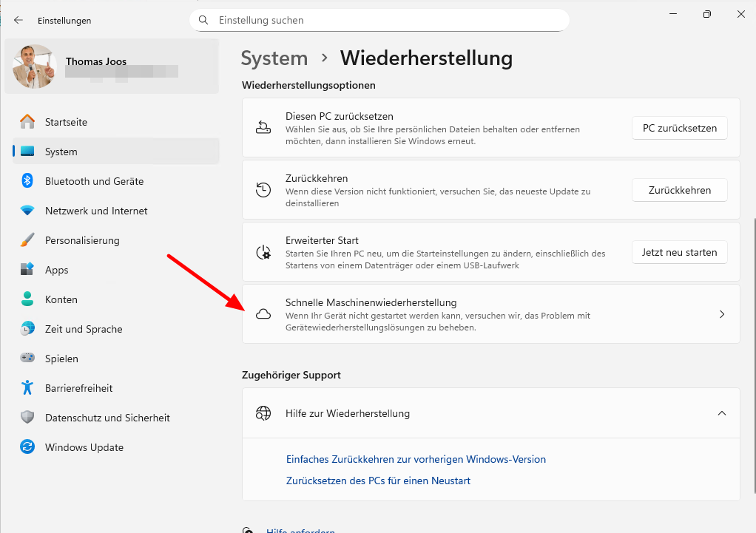Screen dimensions: 756x533
Task: Select Barrierefreiheit label
Action: tap(78, 388)
